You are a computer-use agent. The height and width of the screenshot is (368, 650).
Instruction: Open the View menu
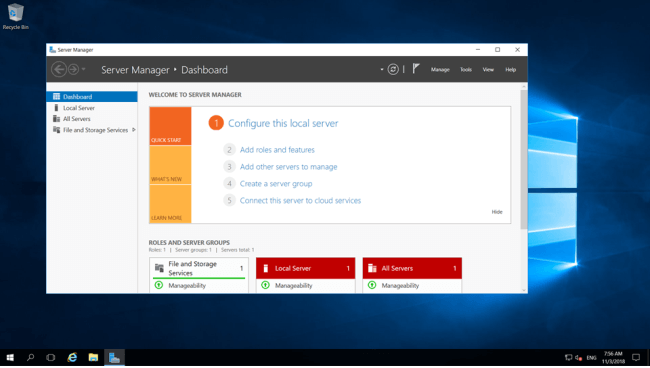(488, 70)
